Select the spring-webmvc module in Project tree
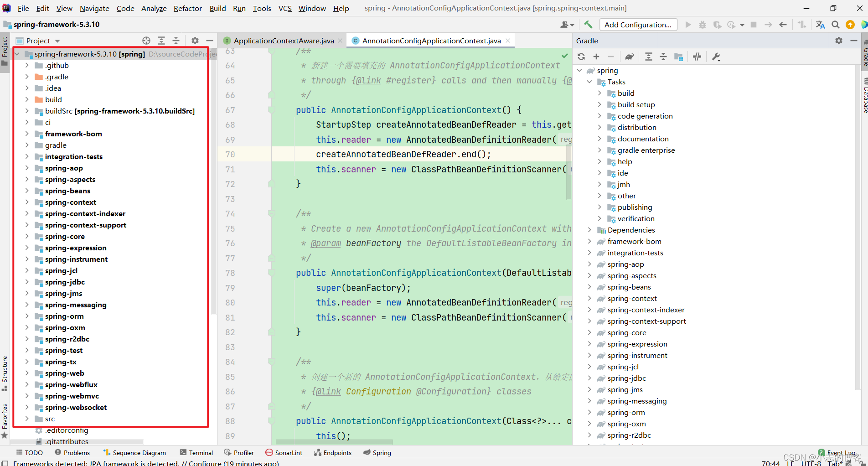 (72, 396)
